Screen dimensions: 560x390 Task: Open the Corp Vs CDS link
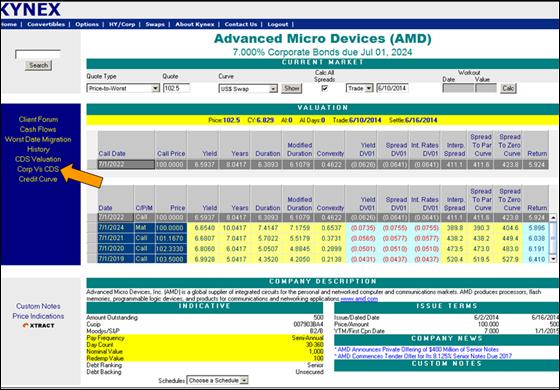pyautogui.click(x=38, y=169)
